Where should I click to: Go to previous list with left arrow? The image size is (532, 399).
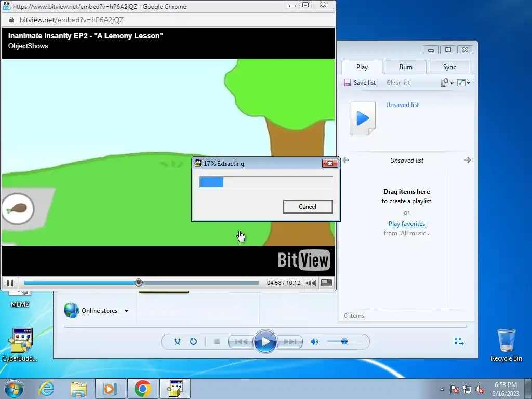(x=345, y=160)
